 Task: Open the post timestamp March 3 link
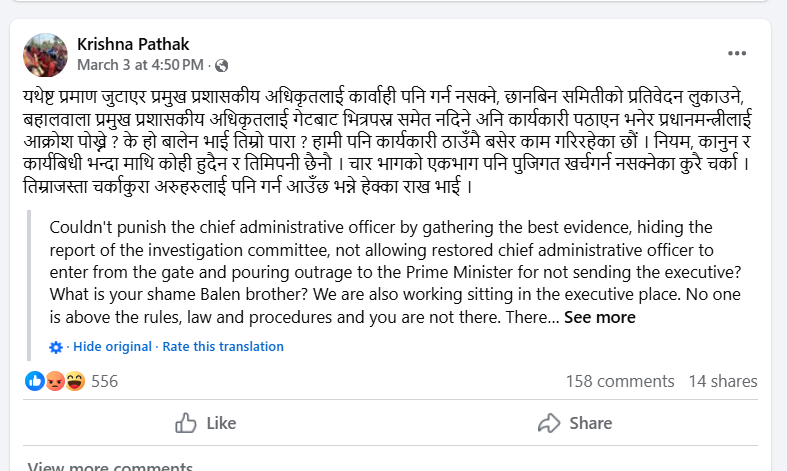point(141,65)
